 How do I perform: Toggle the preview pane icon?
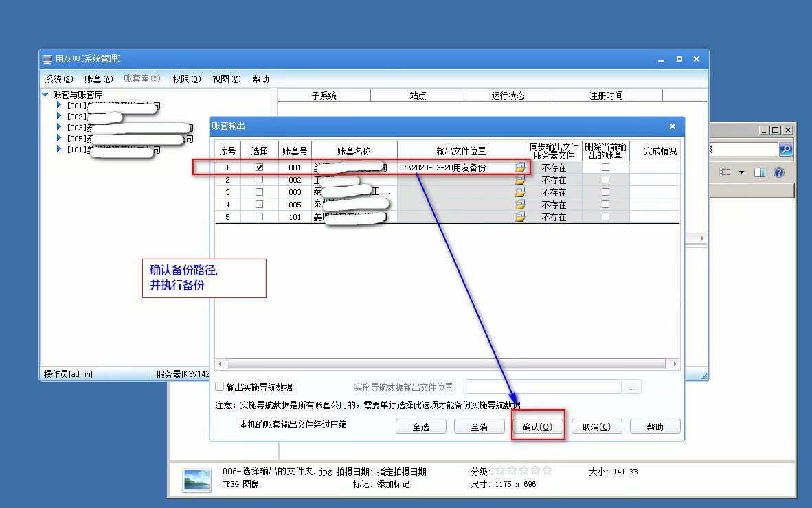click(x=759, y=172)
